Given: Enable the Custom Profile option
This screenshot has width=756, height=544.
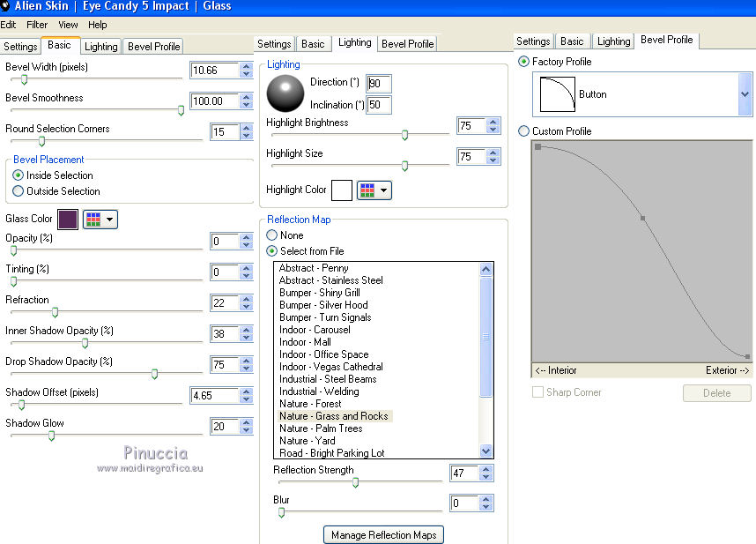Looking at the screenshot, I should pyautogui.click(x=525, y=131).
